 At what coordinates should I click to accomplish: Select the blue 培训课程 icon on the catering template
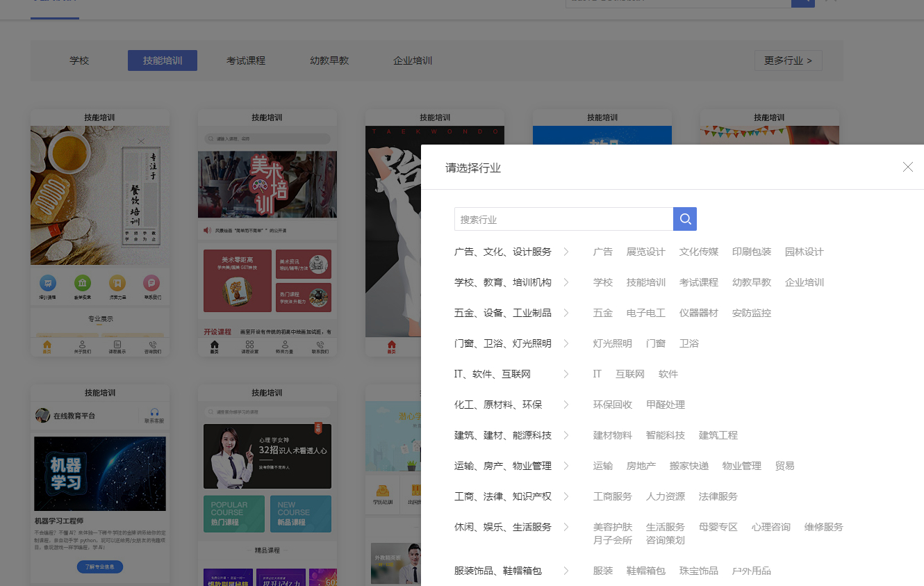tap(48, 283)
